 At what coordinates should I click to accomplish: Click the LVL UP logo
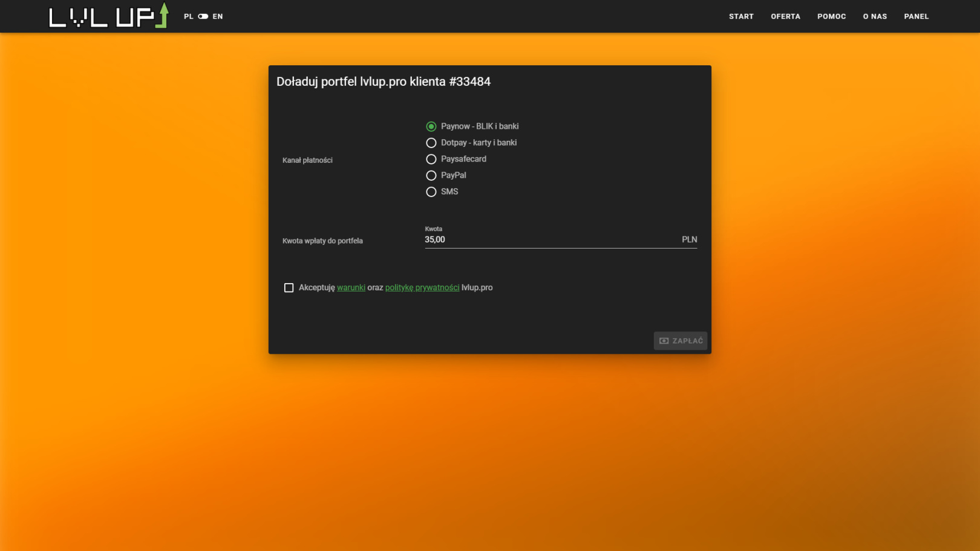point(108,16)
